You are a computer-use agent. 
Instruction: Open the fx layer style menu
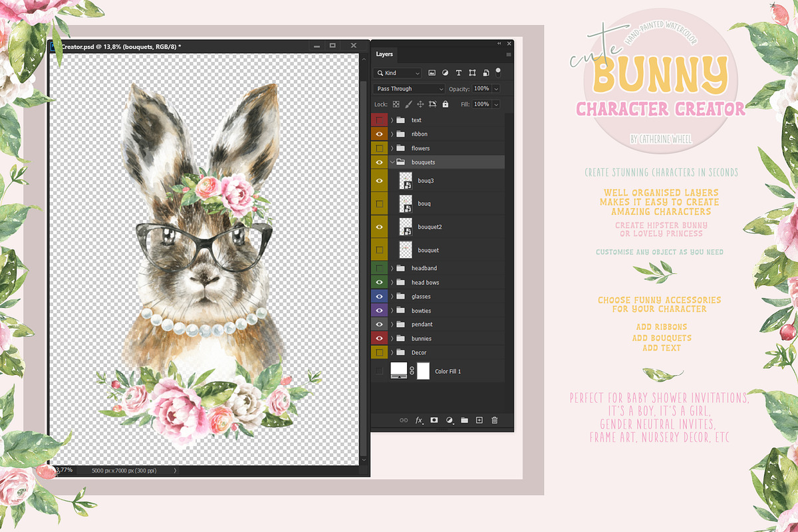419,420
